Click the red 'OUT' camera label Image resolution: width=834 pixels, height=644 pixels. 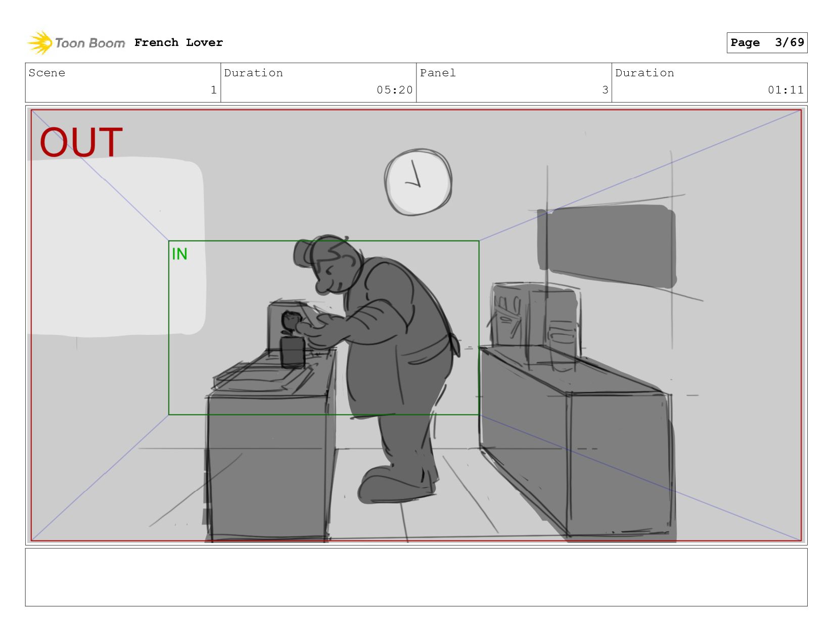click(81, 142)
